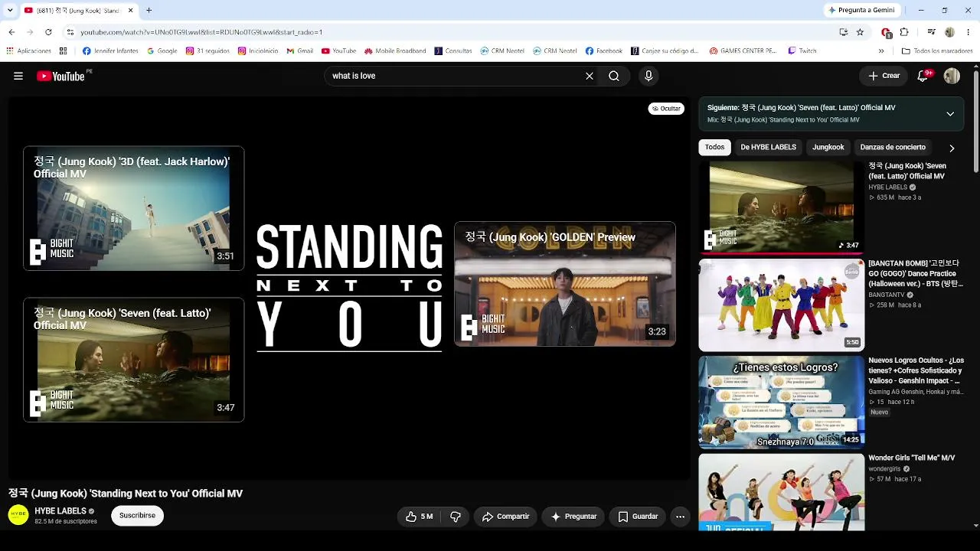
Task: Open the YouTube guide hamburger menu
Action: [18, 76]
